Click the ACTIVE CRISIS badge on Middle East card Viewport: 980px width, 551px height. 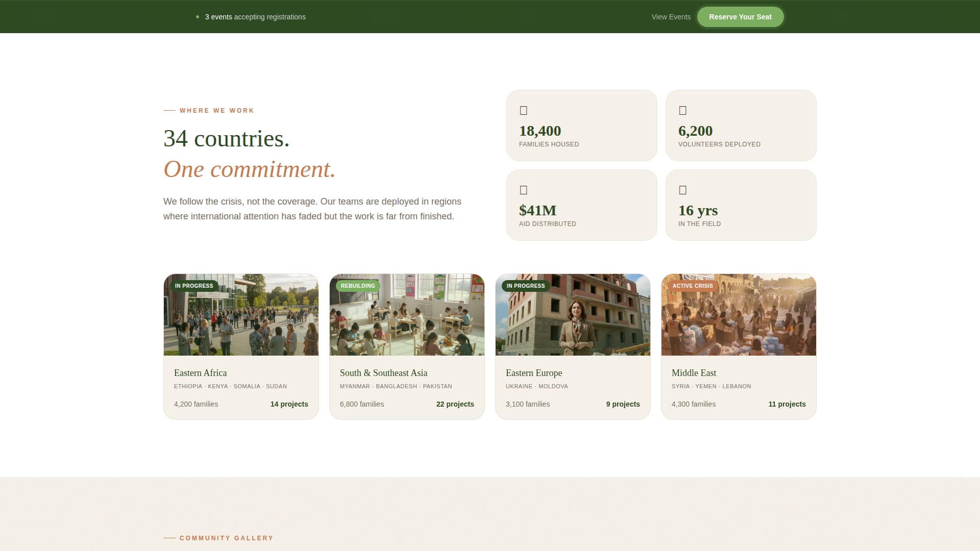pyautogui.click(x=693, y=286)
